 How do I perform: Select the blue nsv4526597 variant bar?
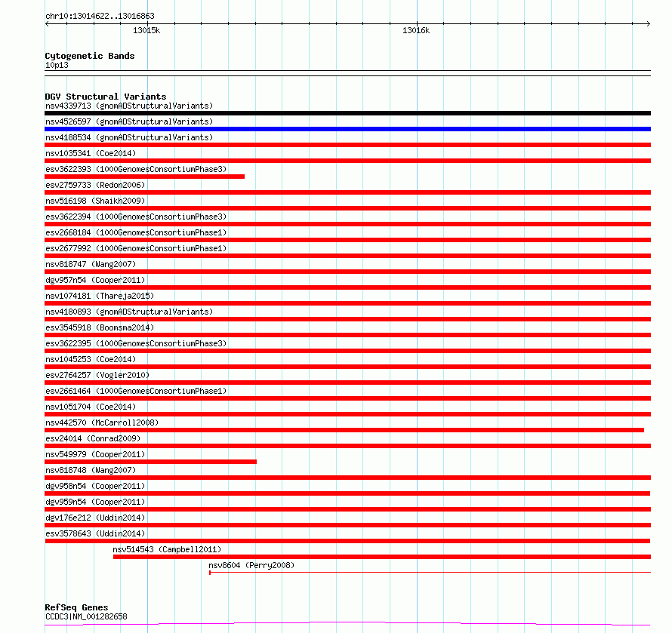tap(347, 129)
